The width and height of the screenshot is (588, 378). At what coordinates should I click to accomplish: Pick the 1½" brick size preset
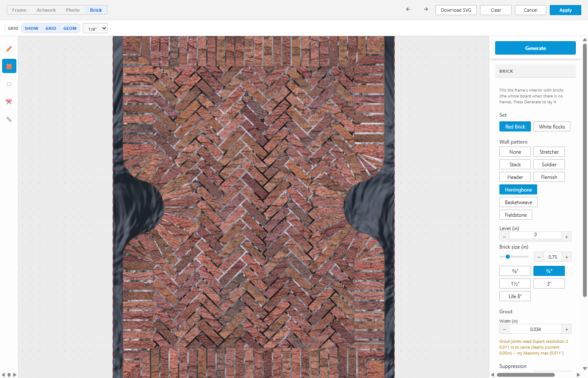point(515,283)
